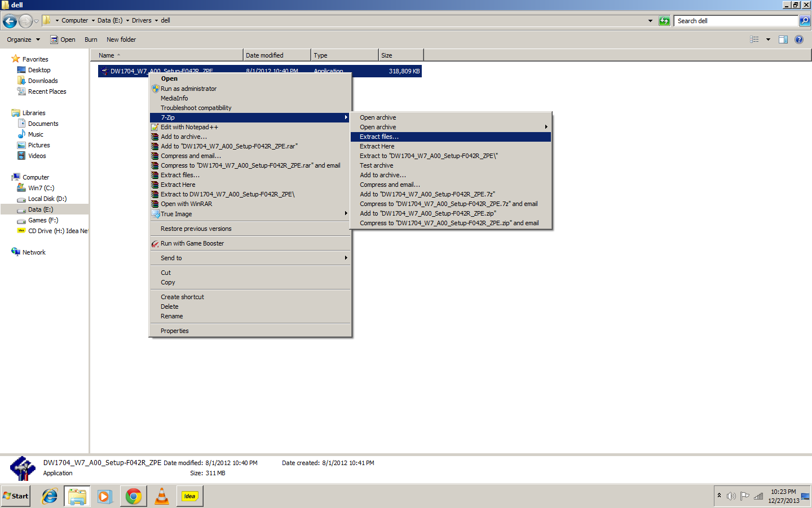Image resolution: width=812 pixels, height=508 pixels.
Task: Open Google Chrome from the taskbar
Action: (134, 496)
